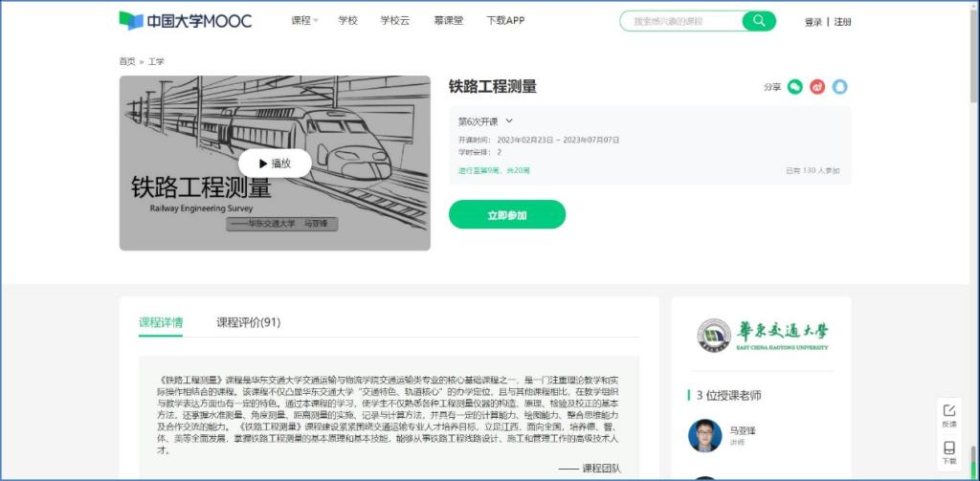Click the 登录 login link

813,22
